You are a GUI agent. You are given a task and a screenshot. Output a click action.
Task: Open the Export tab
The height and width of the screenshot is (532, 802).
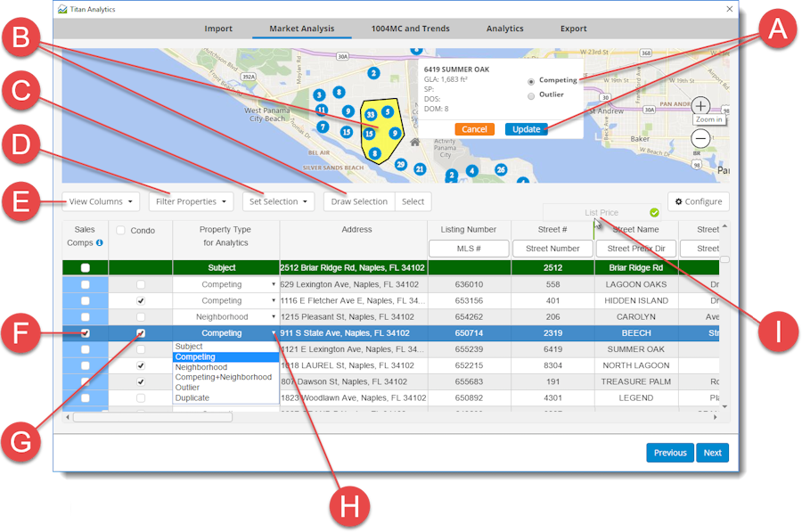pyautogui.click(x=573, y=29)
